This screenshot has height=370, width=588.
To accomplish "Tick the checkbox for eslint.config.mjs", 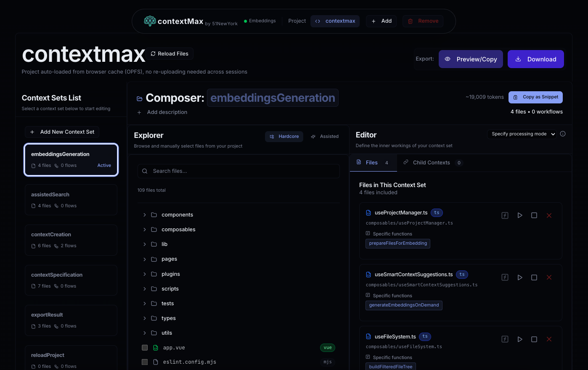I will coord(145,362).
